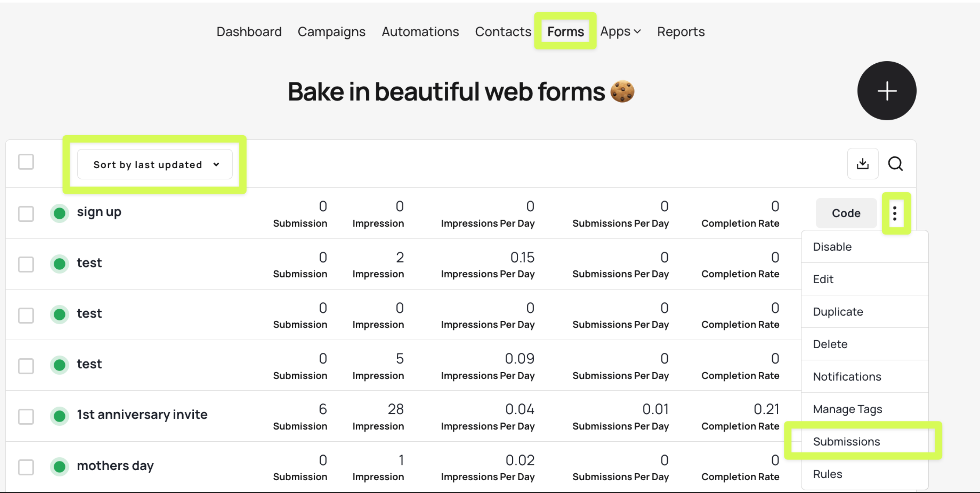Open the search magnifier icon
This screenshot has height=493, width=980.
[x=895, y=164]
